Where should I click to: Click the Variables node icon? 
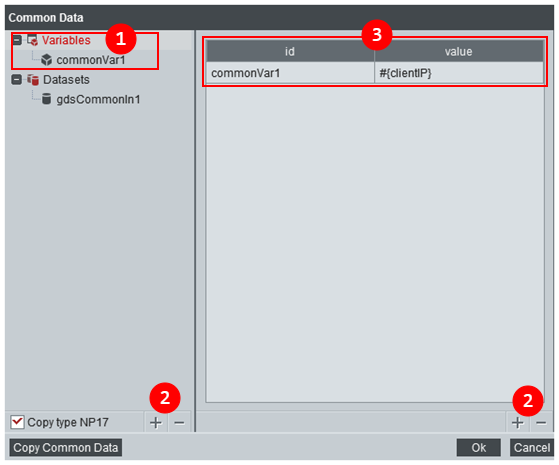pos(33,40)
